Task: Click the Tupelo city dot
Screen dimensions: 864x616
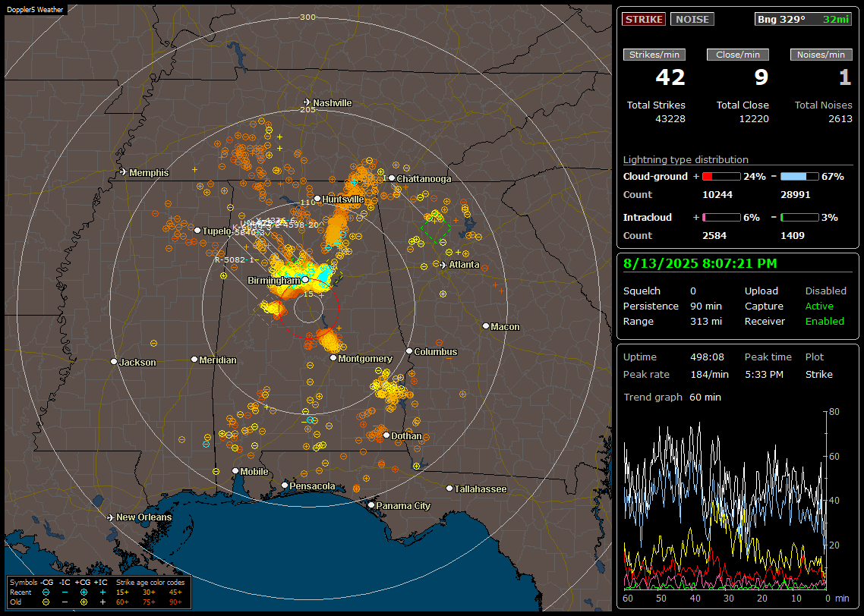Action: (x=197, y=230)
